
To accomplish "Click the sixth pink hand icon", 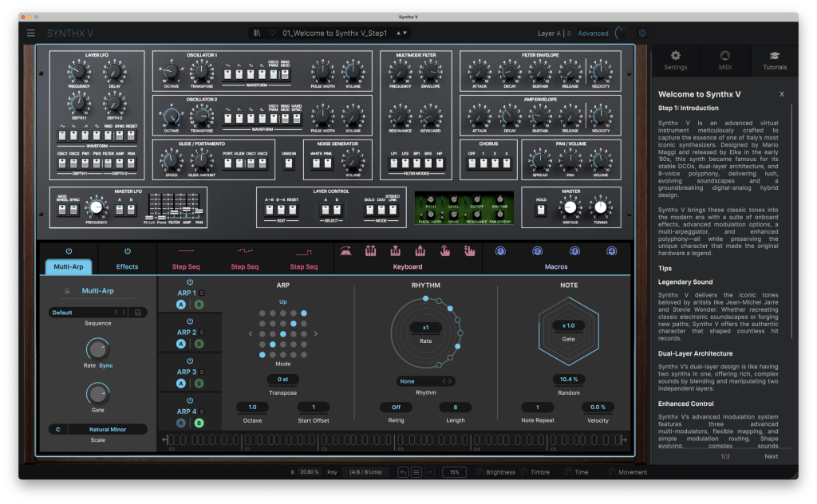I will coord(469,251).
